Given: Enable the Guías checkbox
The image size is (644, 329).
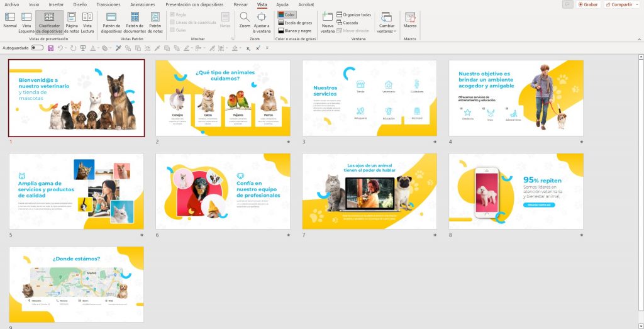Looking at the screenshot, I should point(173,30).
